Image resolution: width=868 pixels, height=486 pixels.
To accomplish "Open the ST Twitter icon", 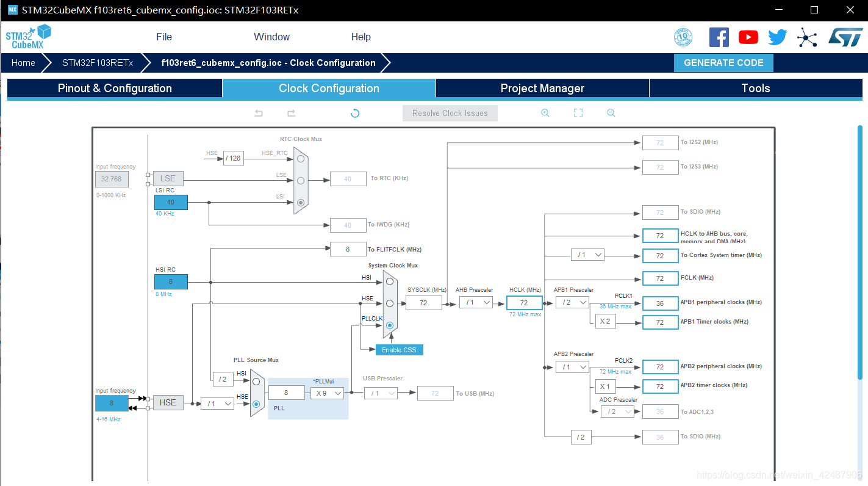I will [x=778, y=37].
